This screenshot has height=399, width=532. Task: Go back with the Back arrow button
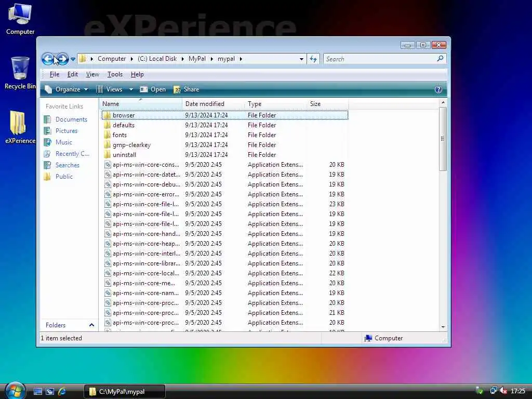point(48,59)
